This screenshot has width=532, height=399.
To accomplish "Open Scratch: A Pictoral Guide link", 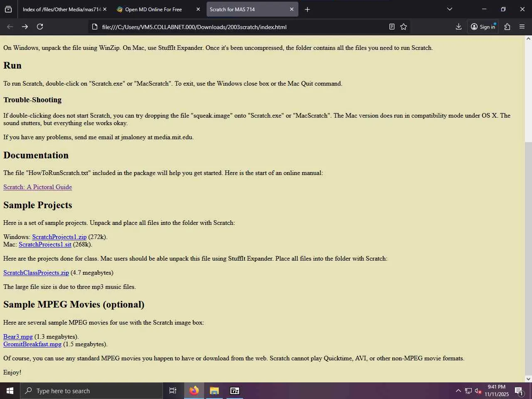I will (x=37, y=187).
